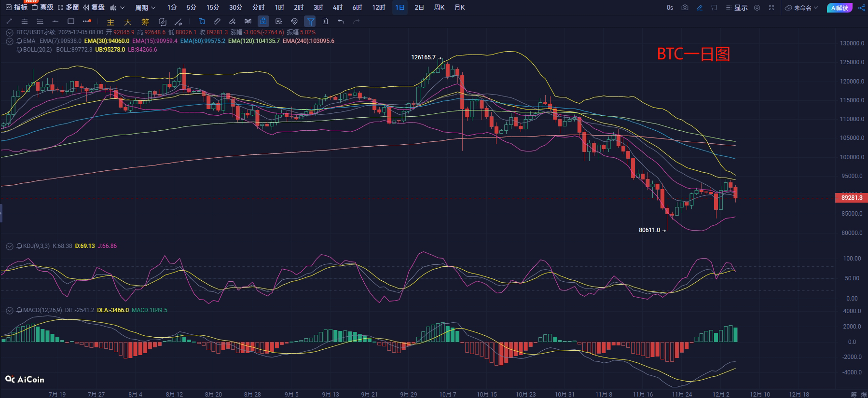This screenshot has height=398, width=868.
Task: Select the ruler measurement tool
Action: (x=217, y=21)
